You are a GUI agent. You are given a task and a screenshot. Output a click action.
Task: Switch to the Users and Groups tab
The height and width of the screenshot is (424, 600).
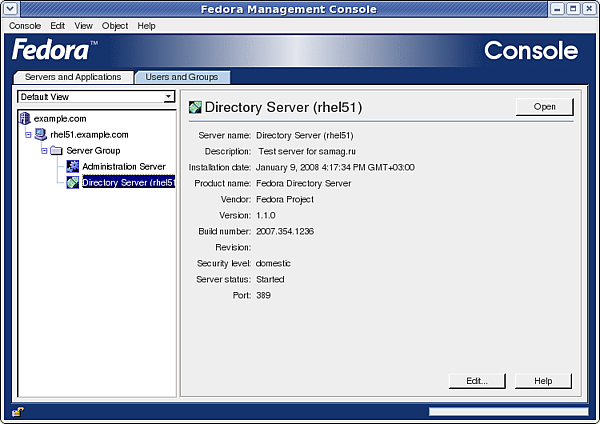point(182,77)
